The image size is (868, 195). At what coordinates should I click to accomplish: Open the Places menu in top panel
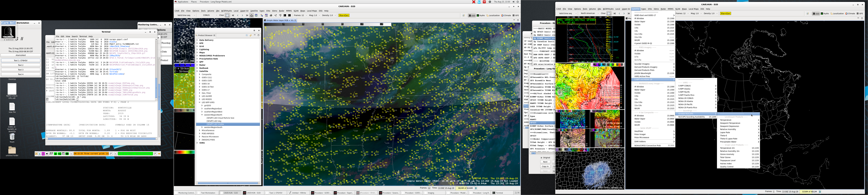[194, 2]
